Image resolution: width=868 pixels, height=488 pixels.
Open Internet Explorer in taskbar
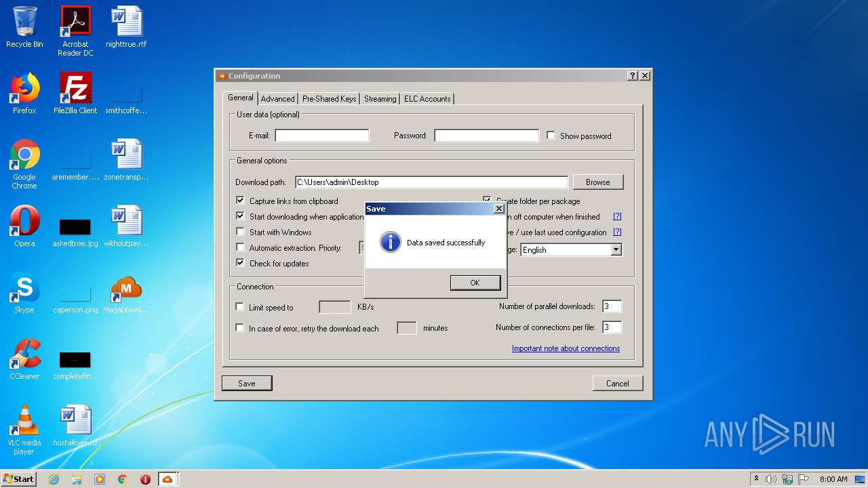(54, 479)
